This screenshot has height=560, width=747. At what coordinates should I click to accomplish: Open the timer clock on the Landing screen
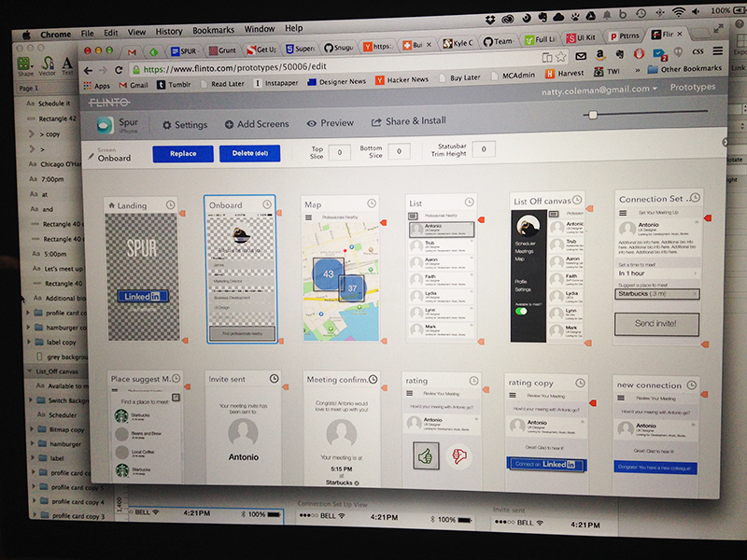click(170, 204)
